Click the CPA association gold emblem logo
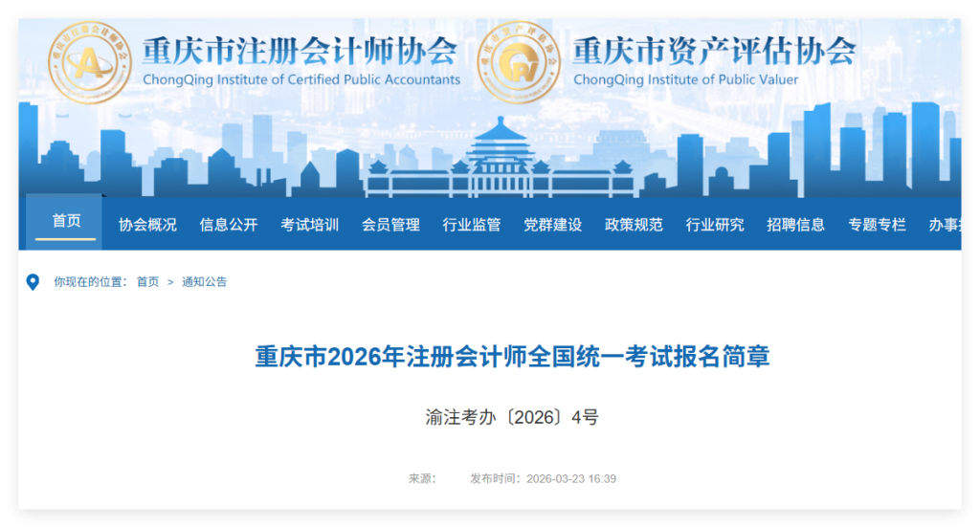 (88, 62)
